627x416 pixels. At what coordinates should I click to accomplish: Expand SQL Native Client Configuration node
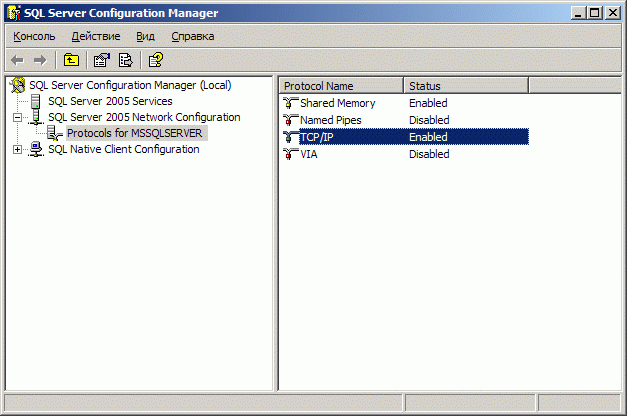[17, 150]
